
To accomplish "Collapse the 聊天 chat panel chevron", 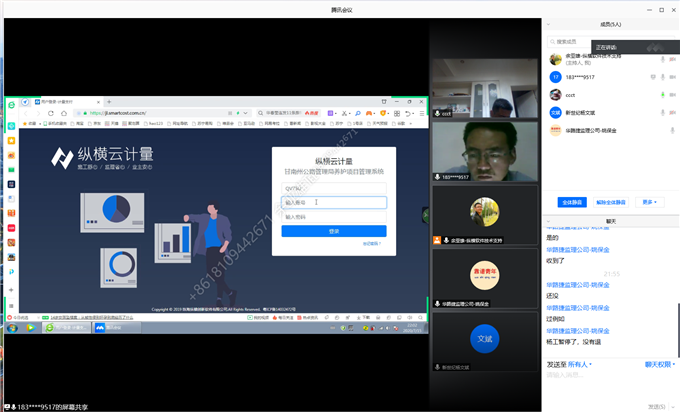I will coord(548,221).
